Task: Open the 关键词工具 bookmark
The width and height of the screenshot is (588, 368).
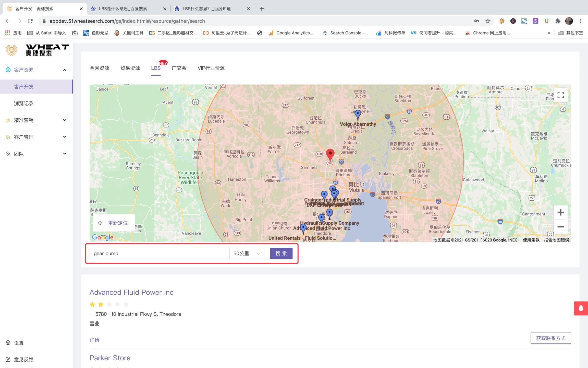Action: click(129, 33)
